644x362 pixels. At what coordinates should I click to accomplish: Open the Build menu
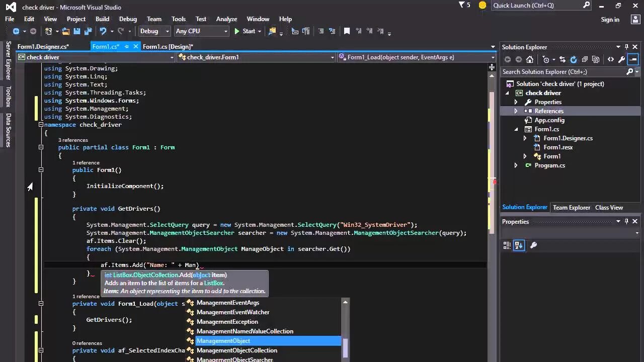click(103, 19)
